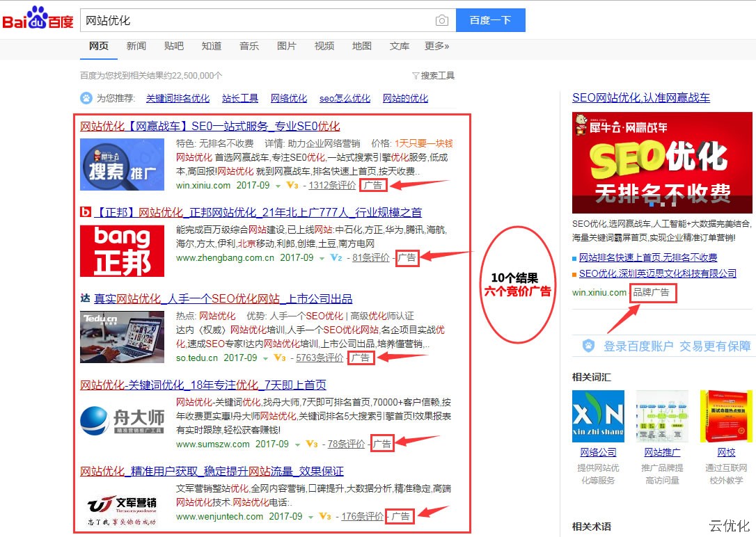Switch to the 图片 tab
The width and height of the screenshot is (756, 537).
click(287, 46)
